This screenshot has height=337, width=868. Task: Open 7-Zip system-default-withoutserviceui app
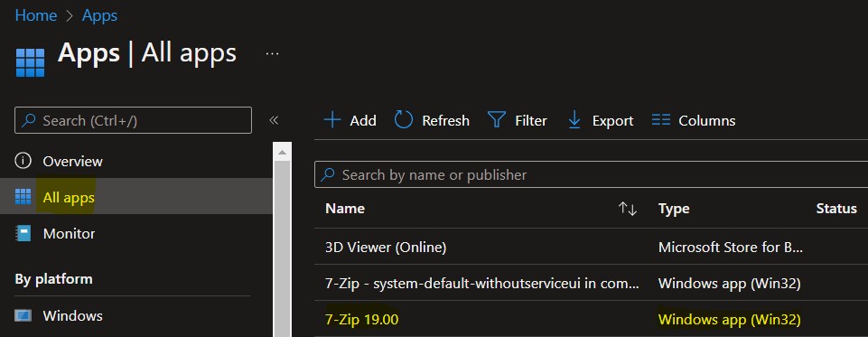482,284
